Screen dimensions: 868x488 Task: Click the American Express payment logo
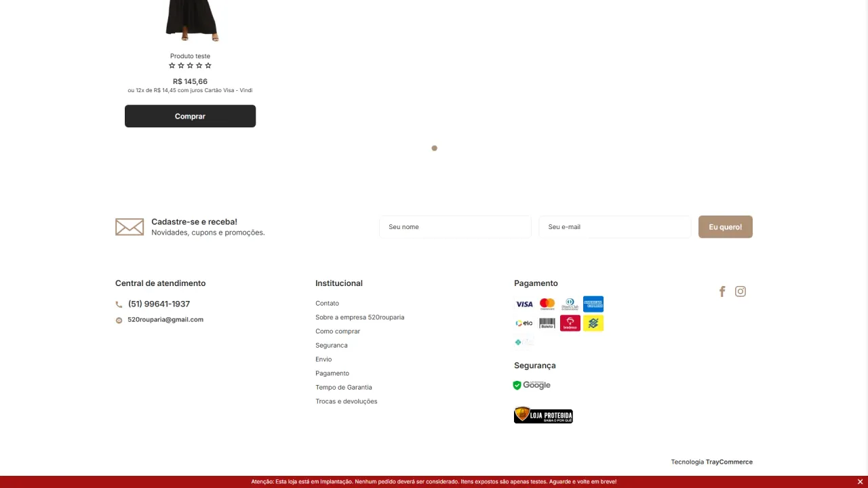(x=593, y=304)
